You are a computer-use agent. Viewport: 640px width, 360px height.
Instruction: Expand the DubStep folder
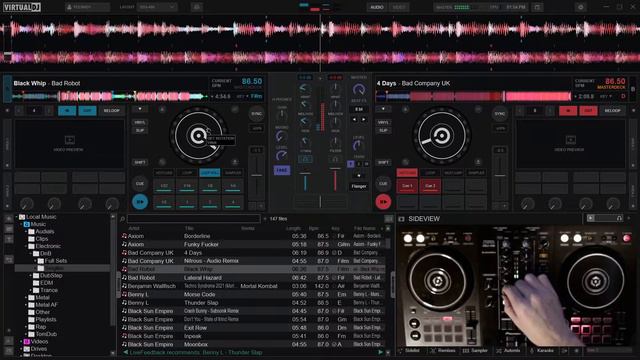pos(31,276)
